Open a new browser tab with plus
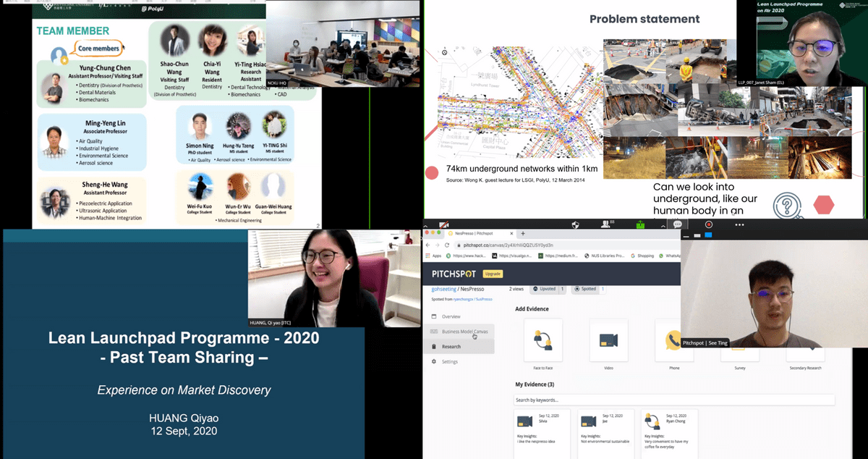The height and width of the screenshot is (459, 868). click(523, 234)
